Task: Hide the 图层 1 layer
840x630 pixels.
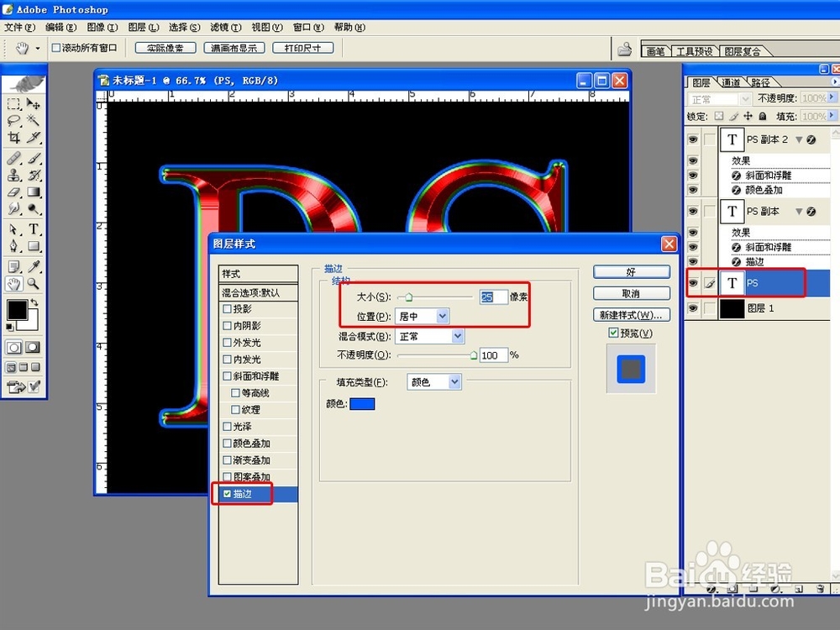Action: coord(690,308)
